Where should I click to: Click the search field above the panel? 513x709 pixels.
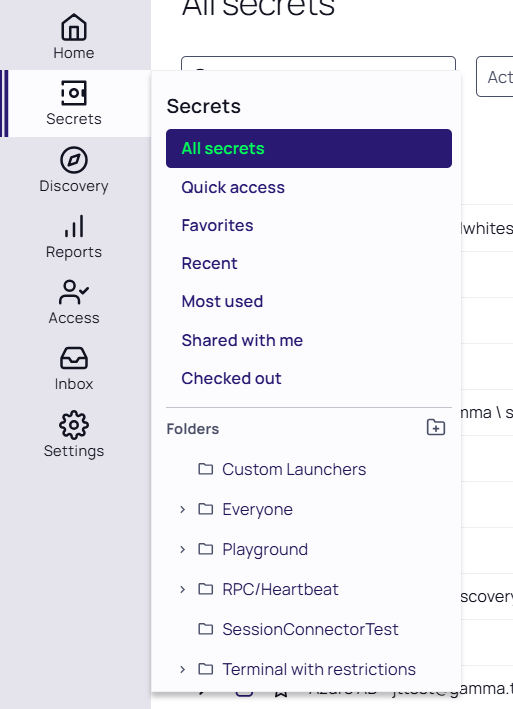[x=318, y=63]
